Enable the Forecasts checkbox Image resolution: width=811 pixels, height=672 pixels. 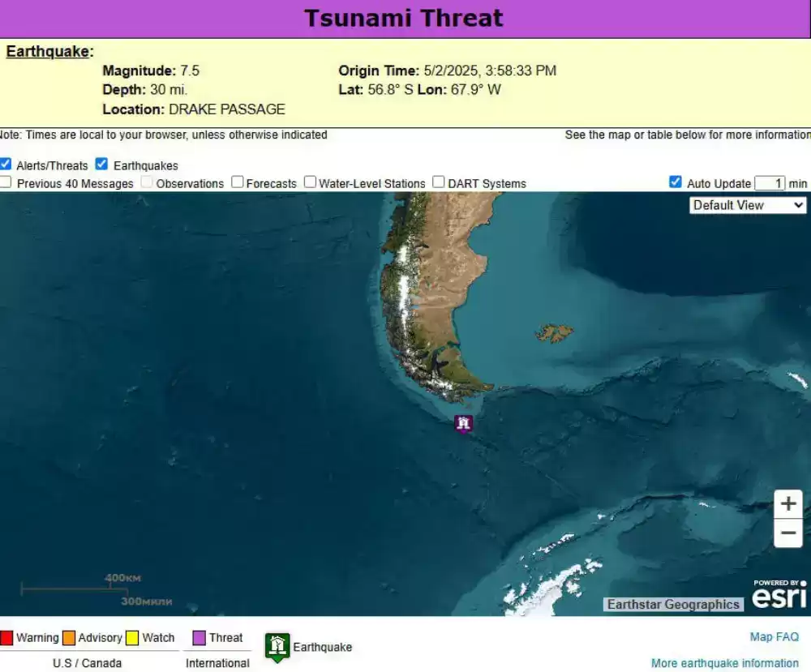(x=237, y=182)
